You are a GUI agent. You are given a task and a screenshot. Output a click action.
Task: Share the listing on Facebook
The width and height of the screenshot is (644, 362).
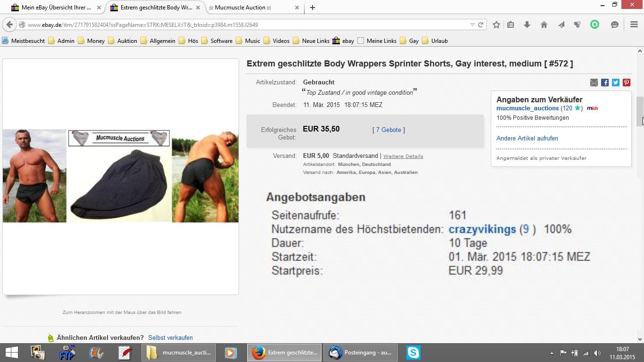[605, 82]
